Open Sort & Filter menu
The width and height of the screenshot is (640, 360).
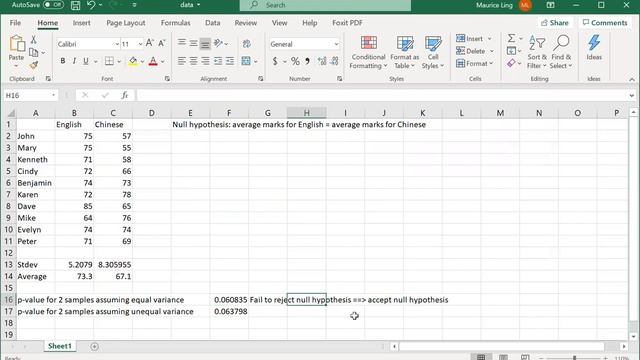tap(537, 52)
